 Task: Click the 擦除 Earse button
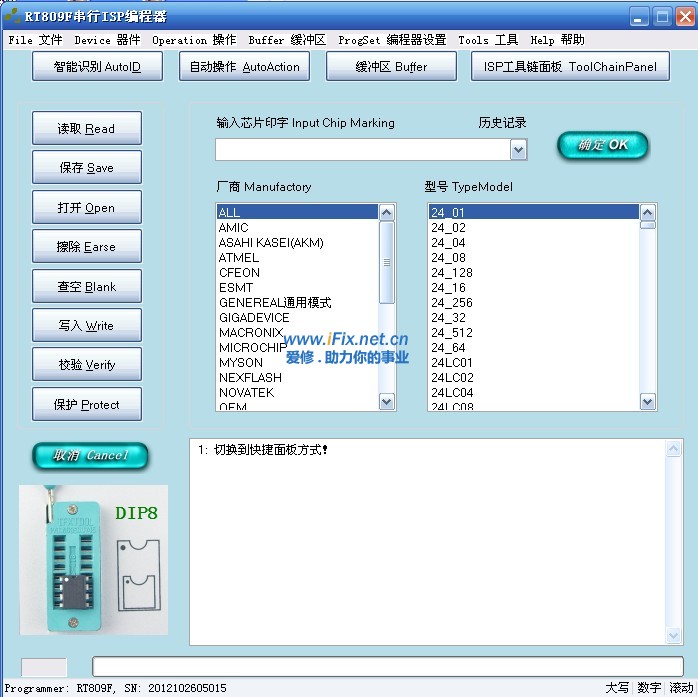point(86,247)
